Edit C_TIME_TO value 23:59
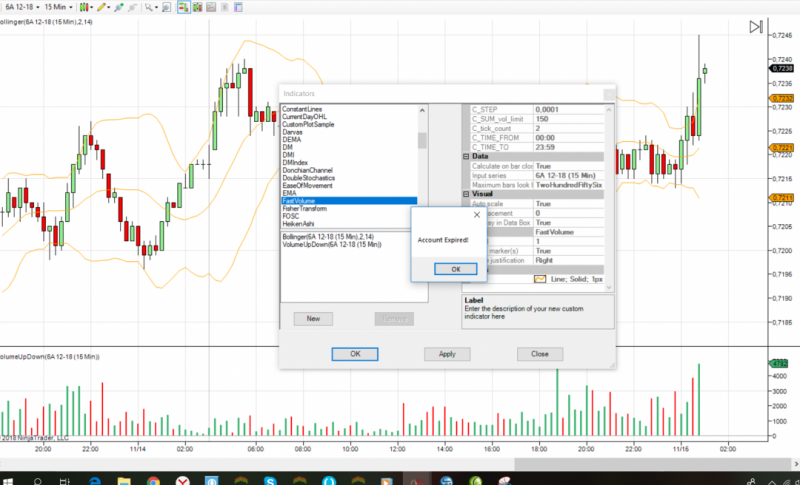Viewport: 800px width, 485px height. click(569, 147)
